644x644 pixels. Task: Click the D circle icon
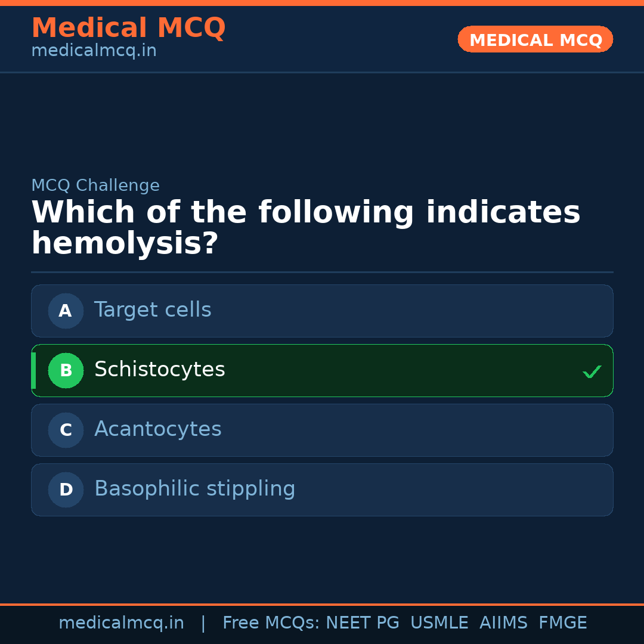point(66,490)
